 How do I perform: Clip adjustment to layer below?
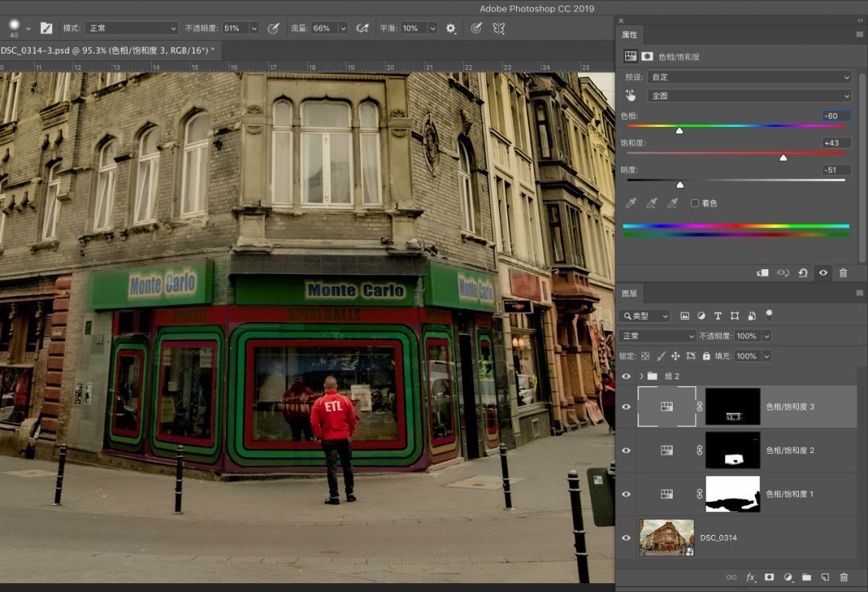(x=763, y=273)
